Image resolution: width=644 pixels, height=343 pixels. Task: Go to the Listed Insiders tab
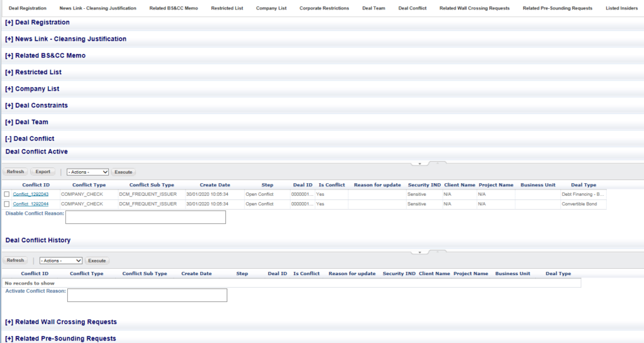click(621, 8)
